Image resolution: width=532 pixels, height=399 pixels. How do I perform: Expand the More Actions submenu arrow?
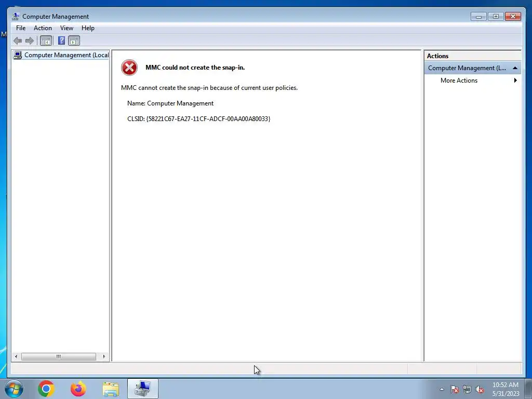tap(515, 81)
